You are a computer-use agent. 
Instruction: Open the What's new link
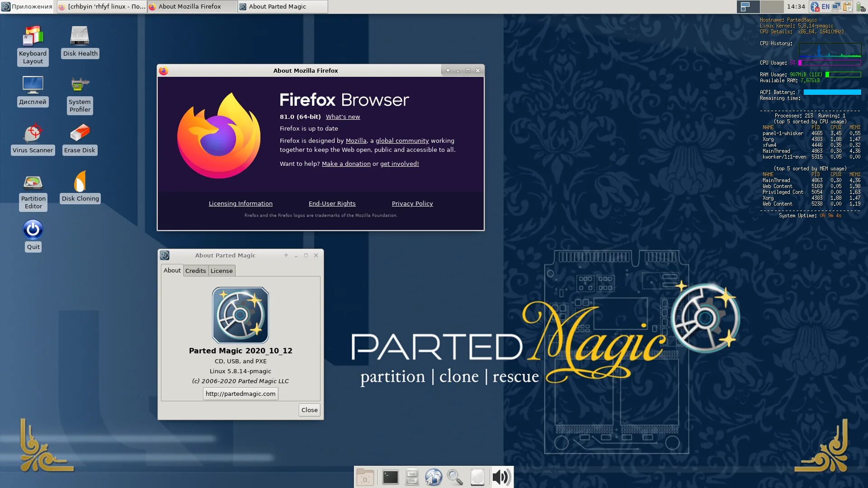343,117
